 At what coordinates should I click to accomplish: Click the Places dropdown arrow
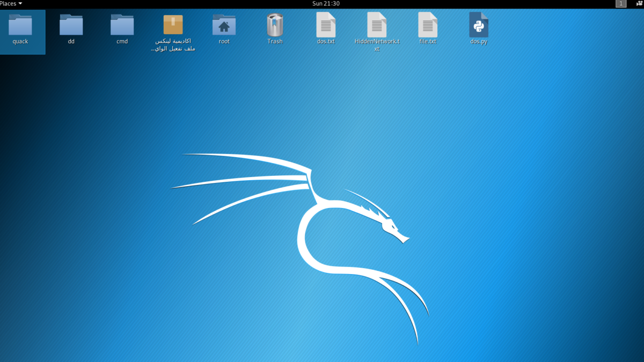20,4
